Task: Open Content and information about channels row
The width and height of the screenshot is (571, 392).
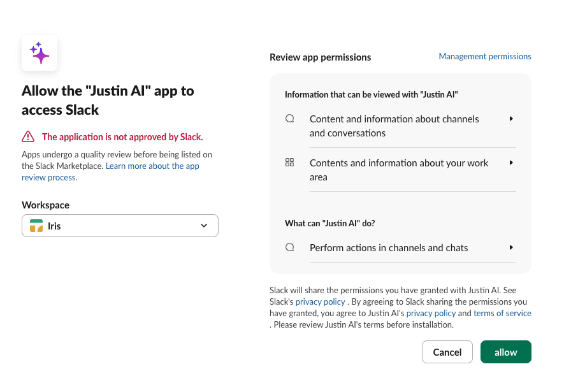Action: (401, 126)
